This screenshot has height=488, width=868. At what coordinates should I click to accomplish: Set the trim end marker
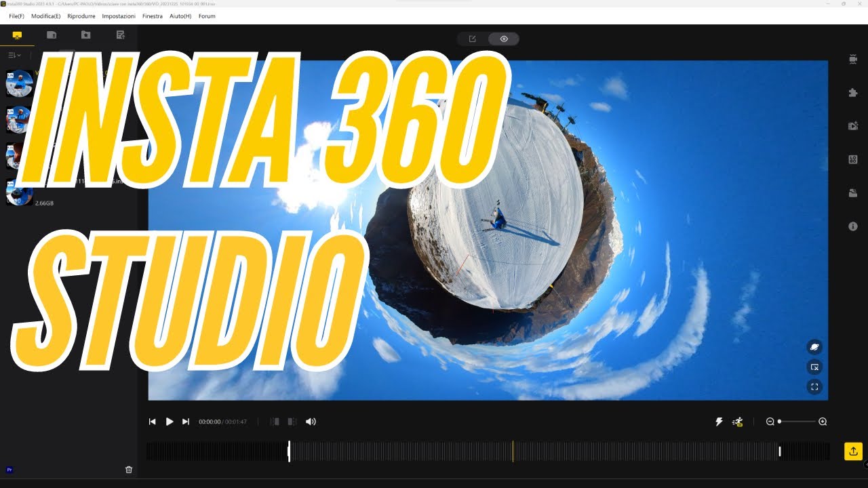pyautogui.click(x=292, y=422)
